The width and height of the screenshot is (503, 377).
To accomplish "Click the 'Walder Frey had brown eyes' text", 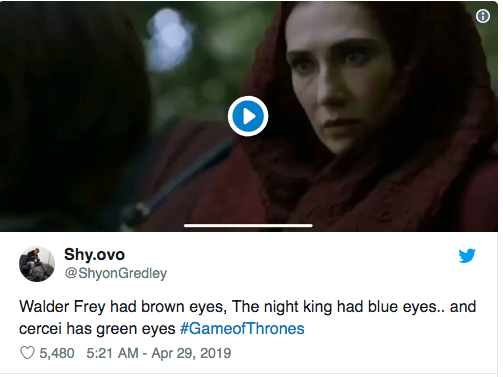I will pos(123,306).
